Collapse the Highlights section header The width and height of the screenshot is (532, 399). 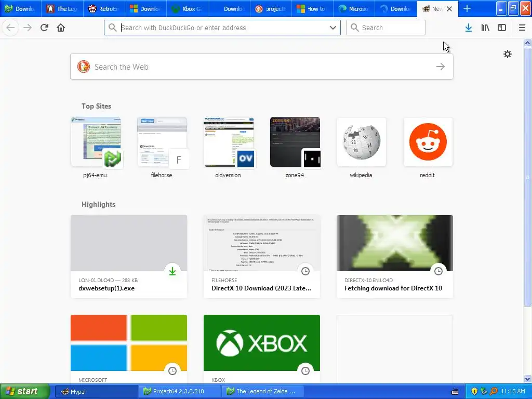98,204
